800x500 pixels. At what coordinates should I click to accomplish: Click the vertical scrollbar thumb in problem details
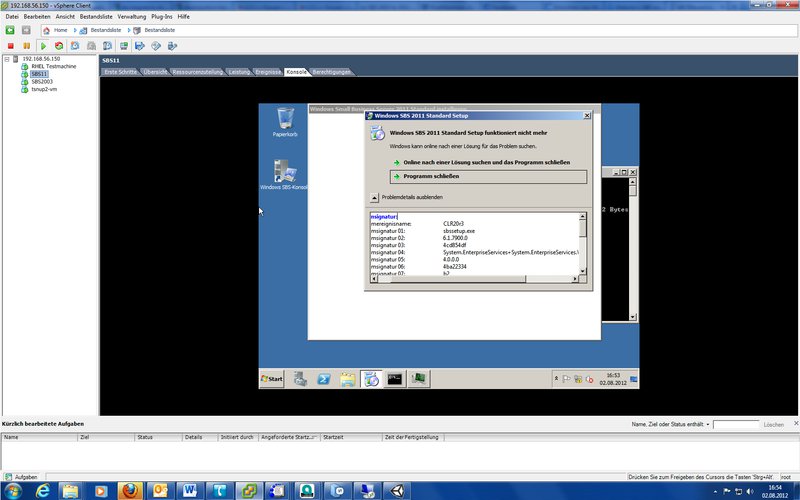[583, 228]
